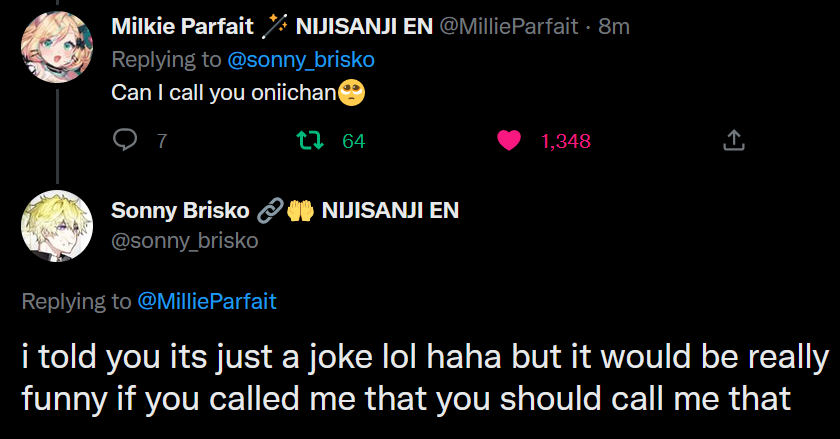Click the chain link emoji in Sonny's name
The width and height of the screenshot is (840, 439).
(x=269, y=211)
